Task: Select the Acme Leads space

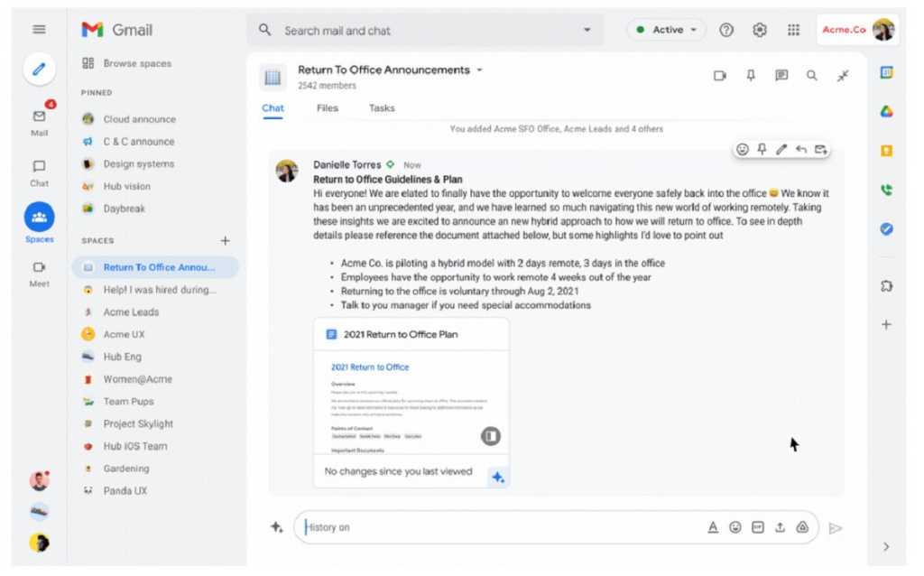Action: [132, 311]
